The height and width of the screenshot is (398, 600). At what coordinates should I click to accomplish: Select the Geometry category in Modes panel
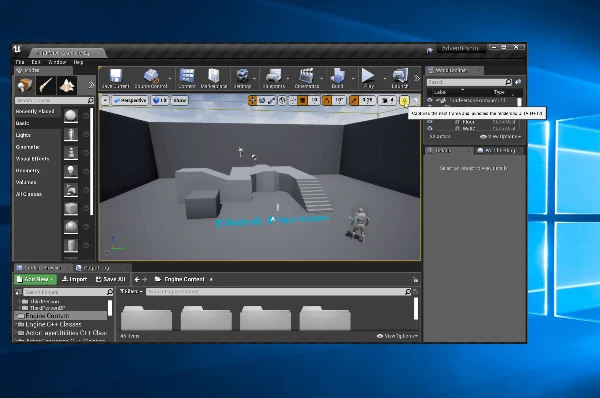[38, 171]
